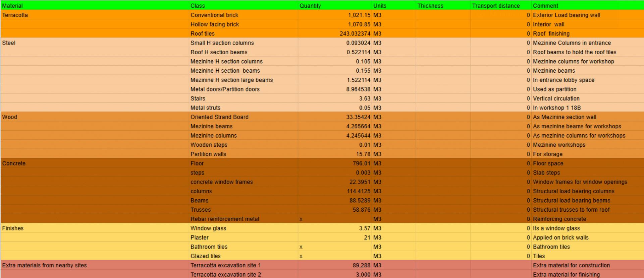Select the Terracotta material cell
This screenshot has width=644, height=278.
pyautogui.click(x=95, y=15)
